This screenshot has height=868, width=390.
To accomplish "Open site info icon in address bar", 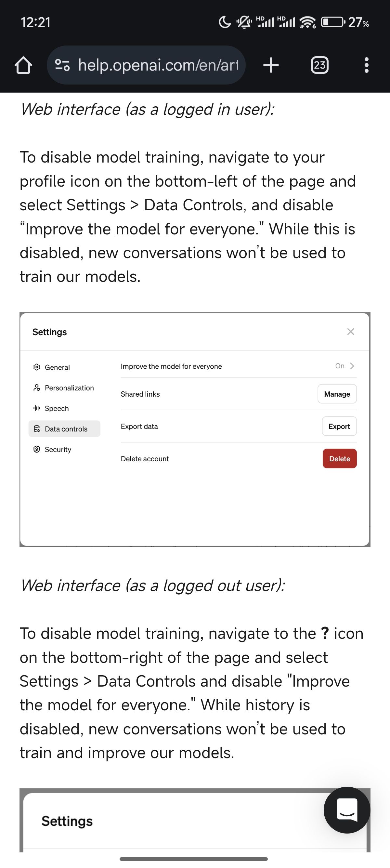I will coord(62,65).
